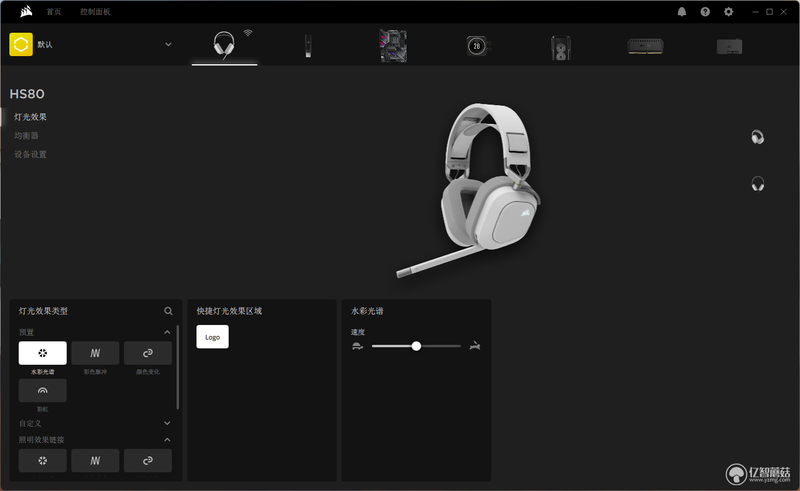Image resolution: width=800 pixels, height=491 pixels.
Task: Click the Corsair sail logo
Action: (x=26, y=11)
